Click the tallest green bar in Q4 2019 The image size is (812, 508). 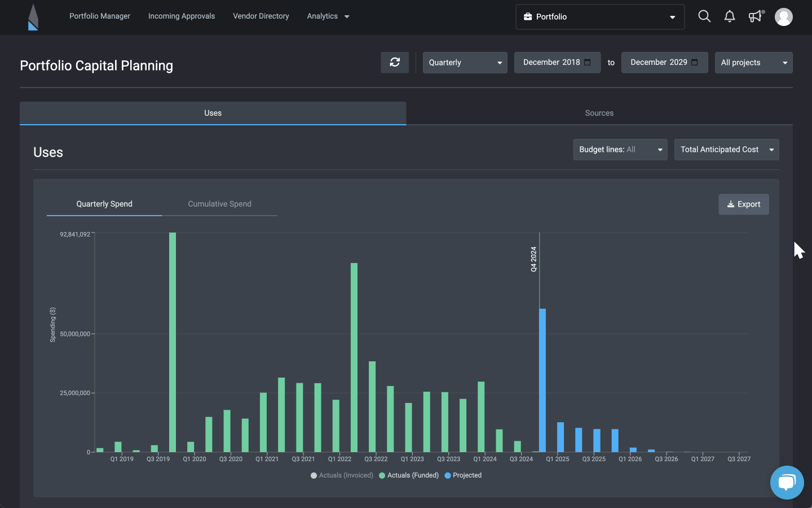pos(173,342)
